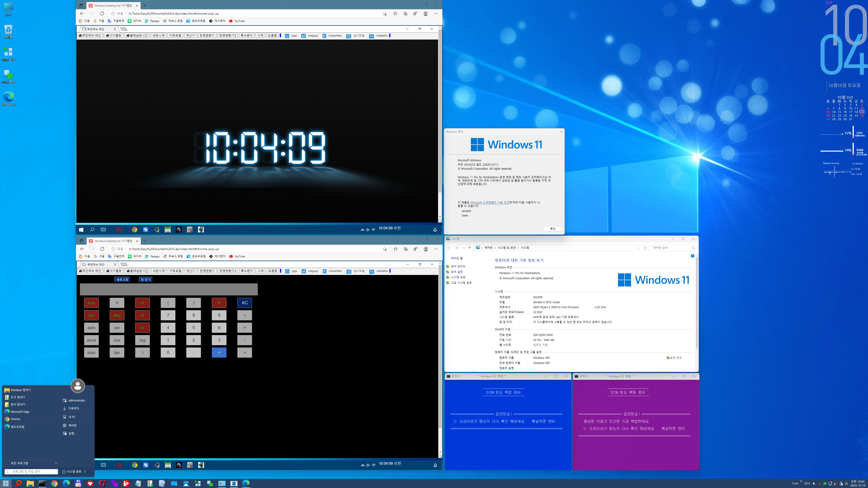Add page to favorites in top Edge window
This screenshot has width=868, height=488.
pyautogui.click(x=384, y=14)
